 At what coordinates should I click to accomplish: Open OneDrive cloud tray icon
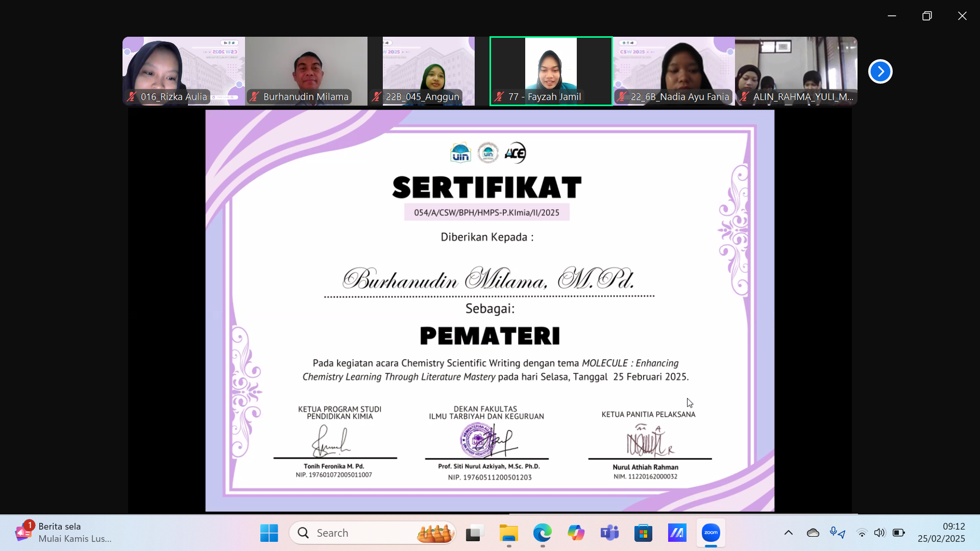tap(813, 533)
